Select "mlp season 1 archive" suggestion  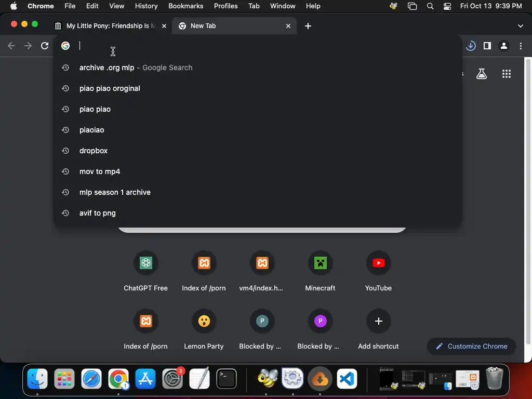coord(258,192)
